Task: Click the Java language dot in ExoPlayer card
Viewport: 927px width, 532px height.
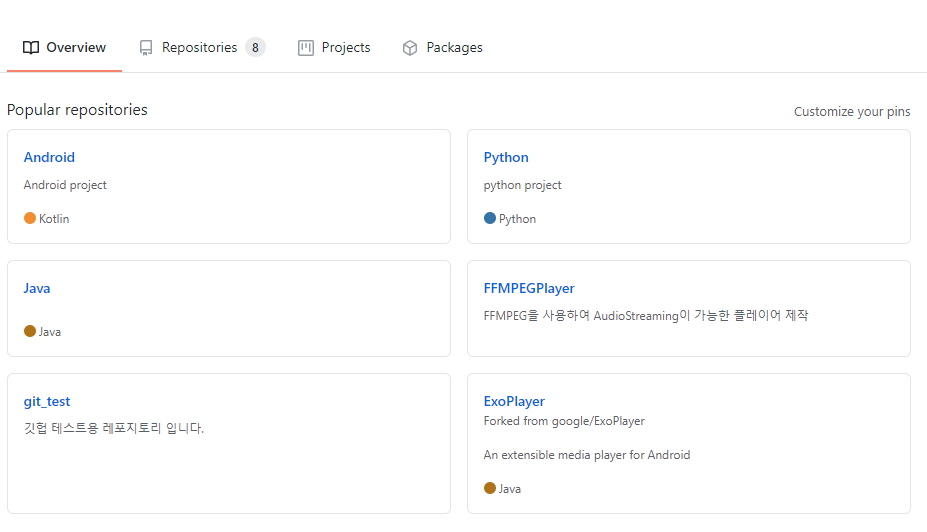Action: pyautogui.click(x=490, y=488)
